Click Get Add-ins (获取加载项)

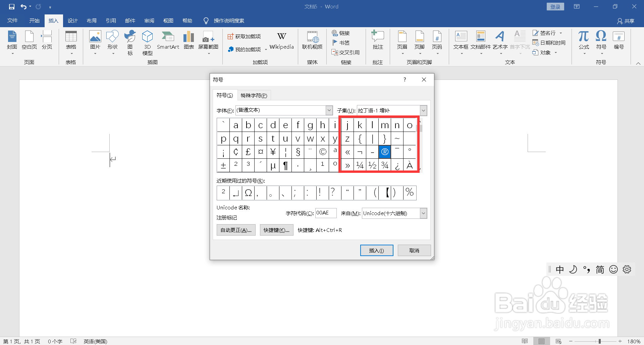click(244, 36)
